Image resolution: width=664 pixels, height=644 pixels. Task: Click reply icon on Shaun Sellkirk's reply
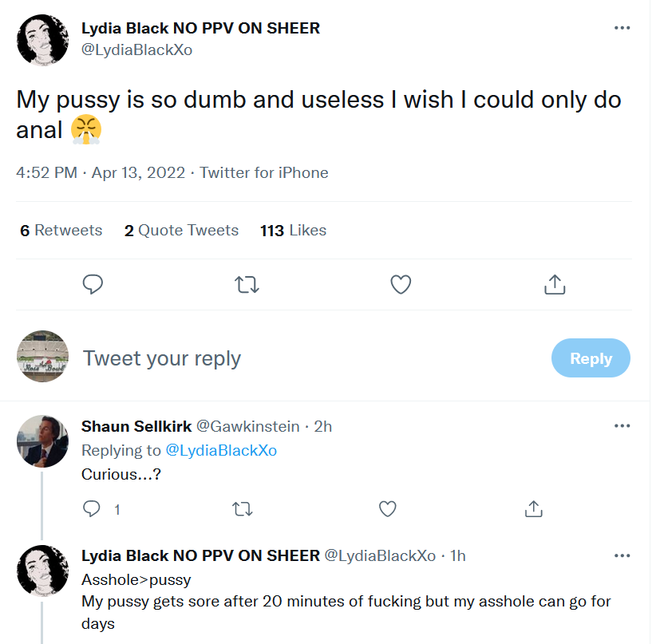tap(93, 508)
